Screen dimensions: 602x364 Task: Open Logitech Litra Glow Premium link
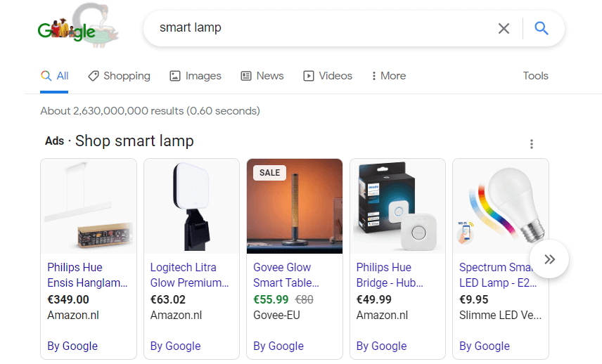pos(189,275)
